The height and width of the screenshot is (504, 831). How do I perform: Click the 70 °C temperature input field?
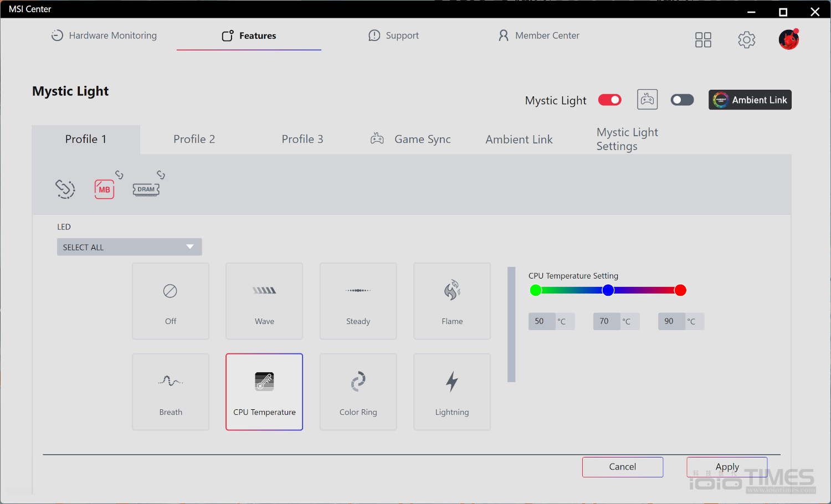coord(604,321)
